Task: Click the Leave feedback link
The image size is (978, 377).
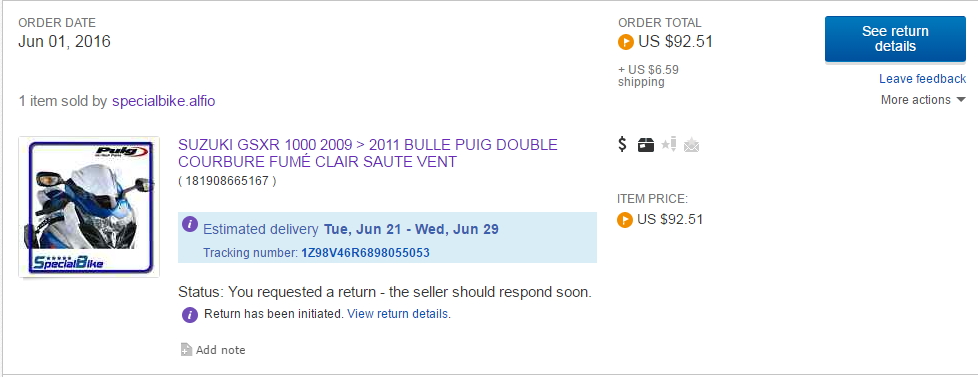Action: pos(922,79)
